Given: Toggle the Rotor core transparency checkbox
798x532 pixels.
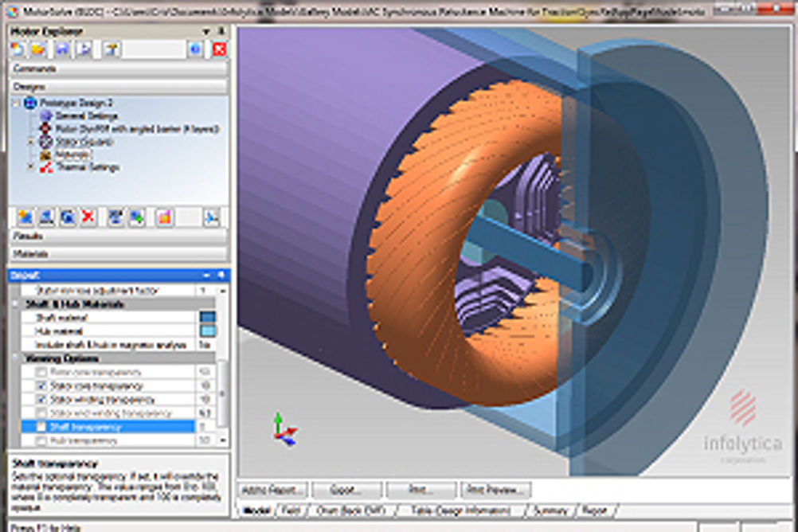Looking at the screenshot, I should coord(41,372).
